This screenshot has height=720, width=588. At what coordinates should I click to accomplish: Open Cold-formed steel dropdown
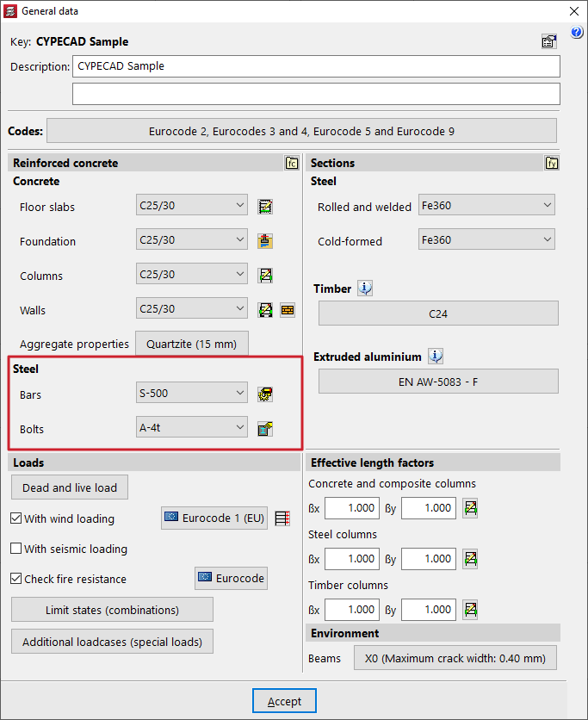486,239
